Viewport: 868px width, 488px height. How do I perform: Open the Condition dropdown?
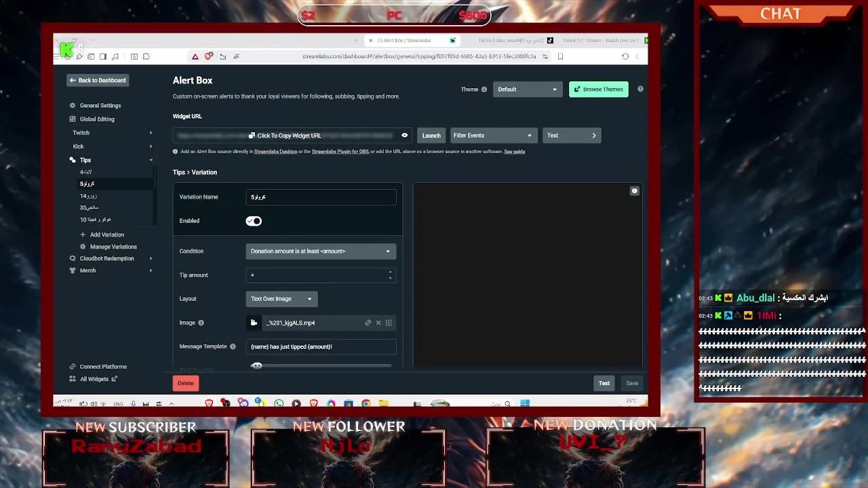(x=321, y=251)
